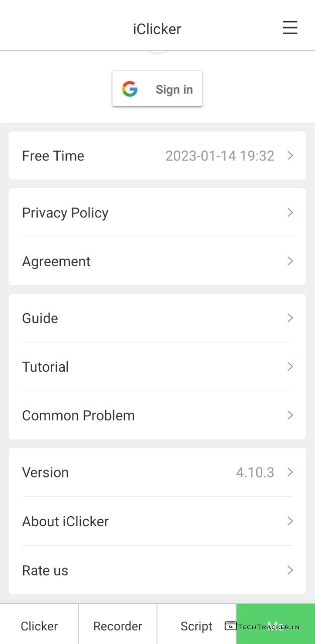Open the Free Time row
This screenshot has height=644, width=315.
coord(157,156)
